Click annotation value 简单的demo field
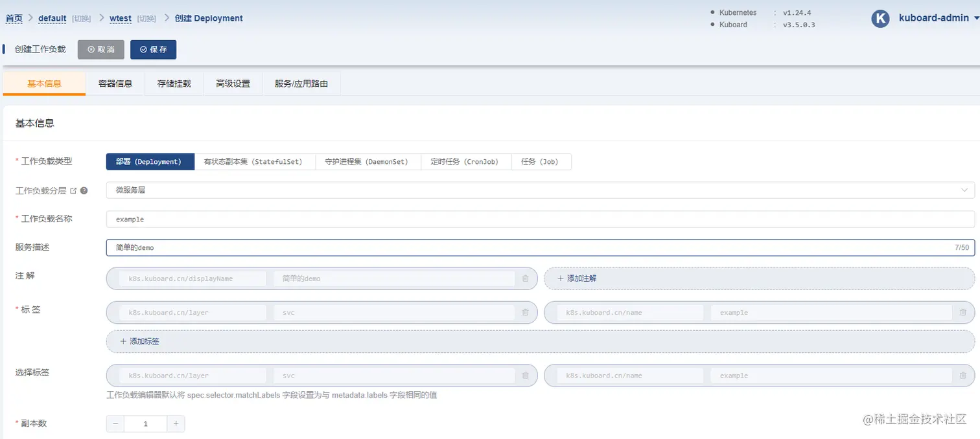Viewport: 980px width, 439px height. coord(395,278)
